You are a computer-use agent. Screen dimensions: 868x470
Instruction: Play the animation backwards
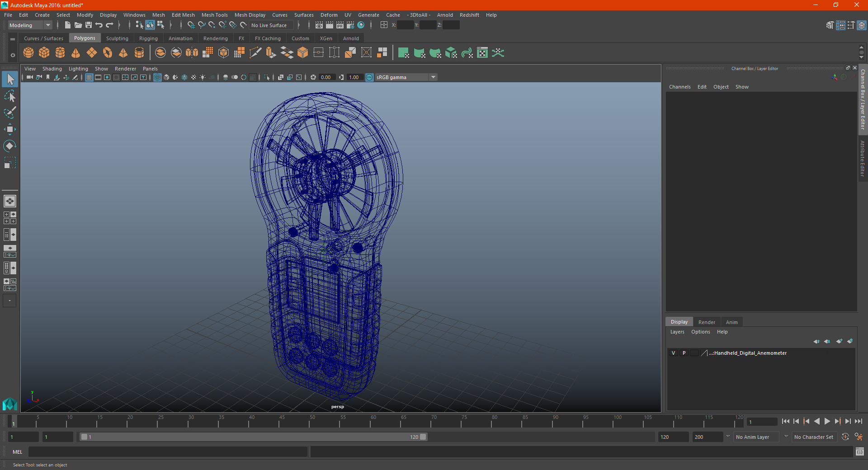coord(817,421)
